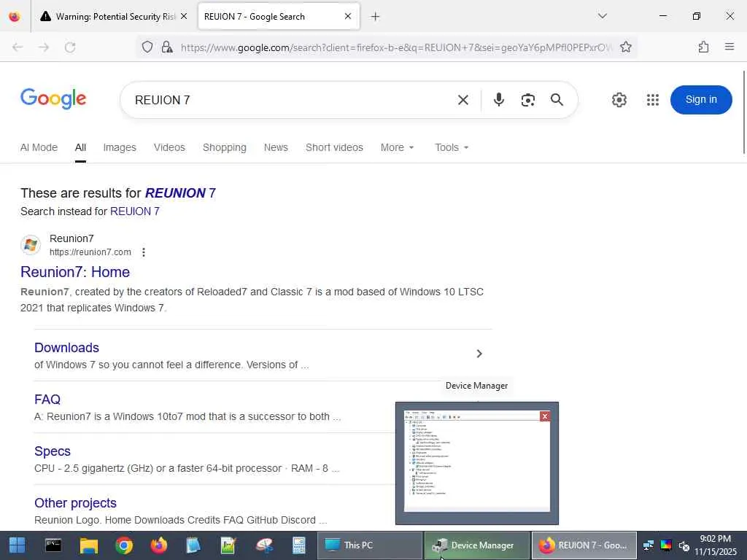Open the chart notepad app on taskbar
This screenshot has height=560, width=747.
[228, 545]
